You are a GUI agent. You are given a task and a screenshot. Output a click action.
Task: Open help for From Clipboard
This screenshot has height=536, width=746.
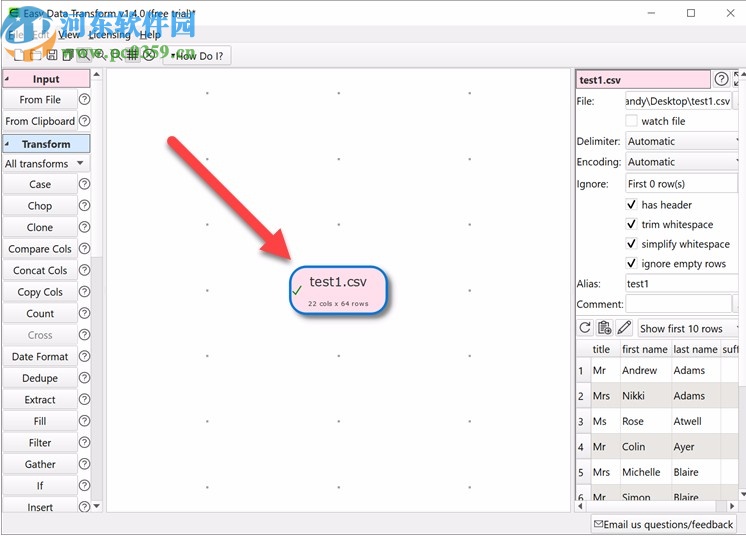click(84, 121)
